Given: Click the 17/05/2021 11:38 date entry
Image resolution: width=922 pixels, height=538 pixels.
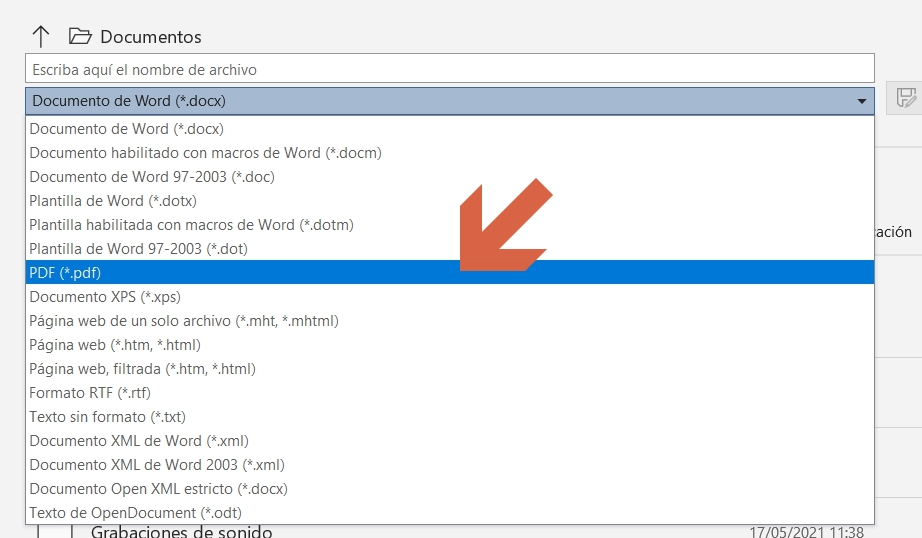Looking at the screenshot, I should (806, 532).
